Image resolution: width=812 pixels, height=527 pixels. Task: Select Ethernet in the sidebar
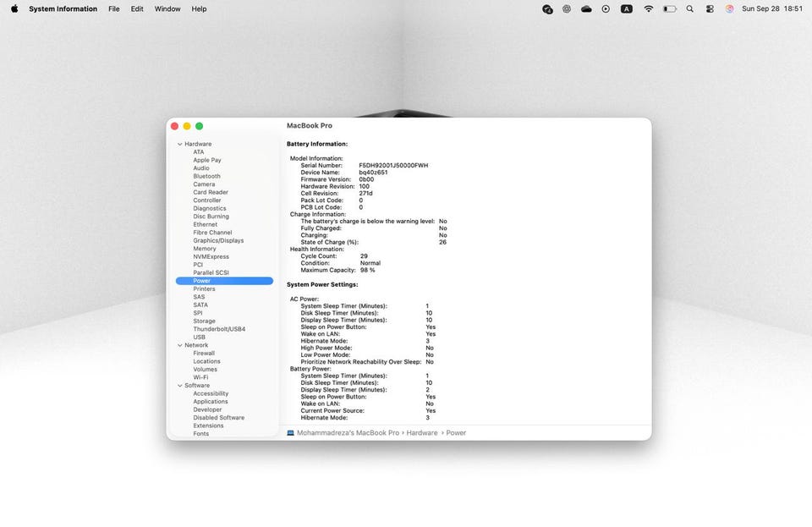pos(205,224)
